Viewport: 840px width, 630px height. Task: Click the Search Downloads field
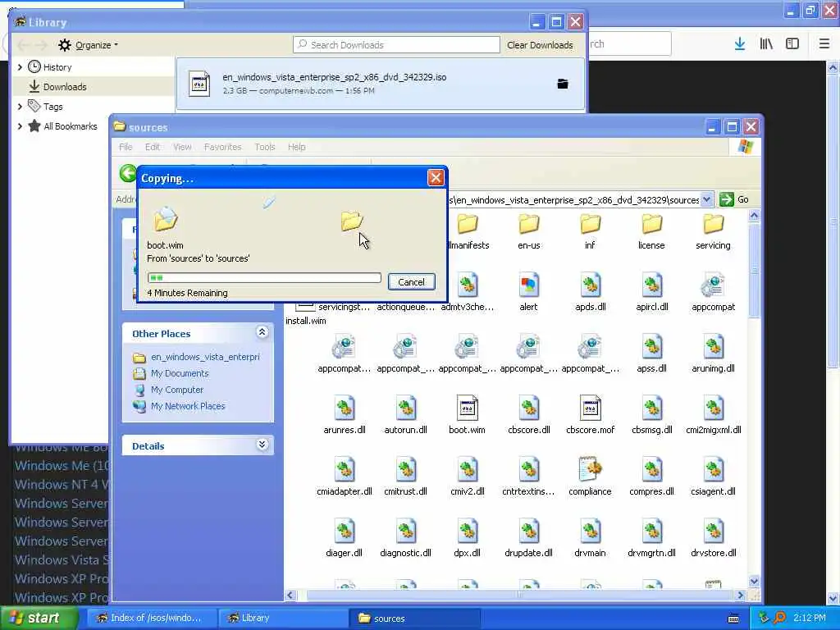[x=396, y=45]
